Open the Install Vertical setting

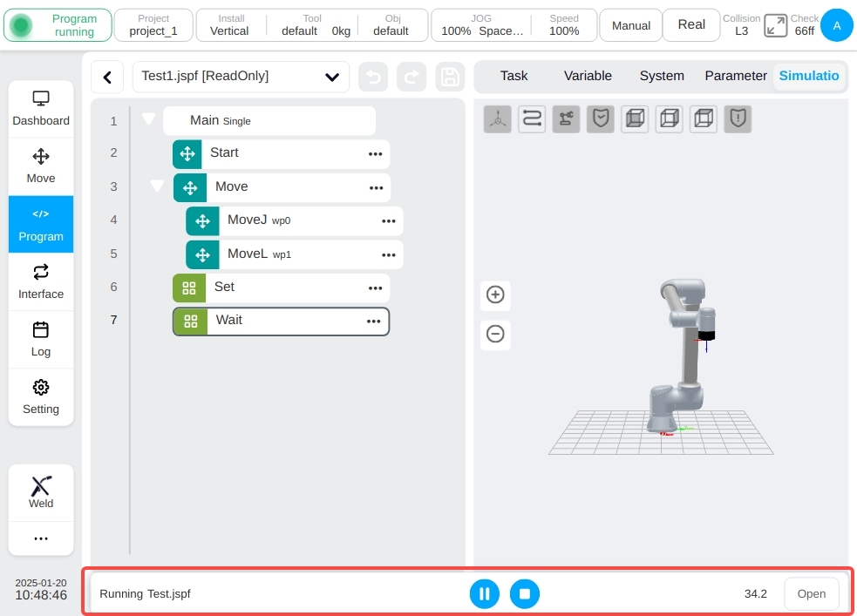pos(229,25)
